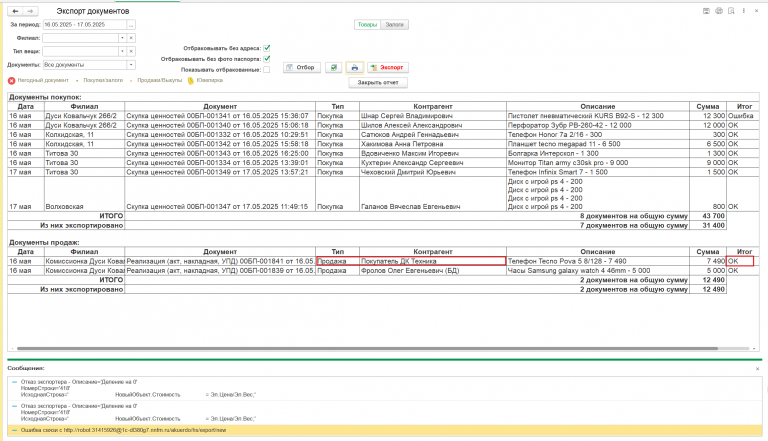Click the save icon in title bar
Image resolution: width=768 pixels, height=441 pixels.
click(x=706, y=11)
